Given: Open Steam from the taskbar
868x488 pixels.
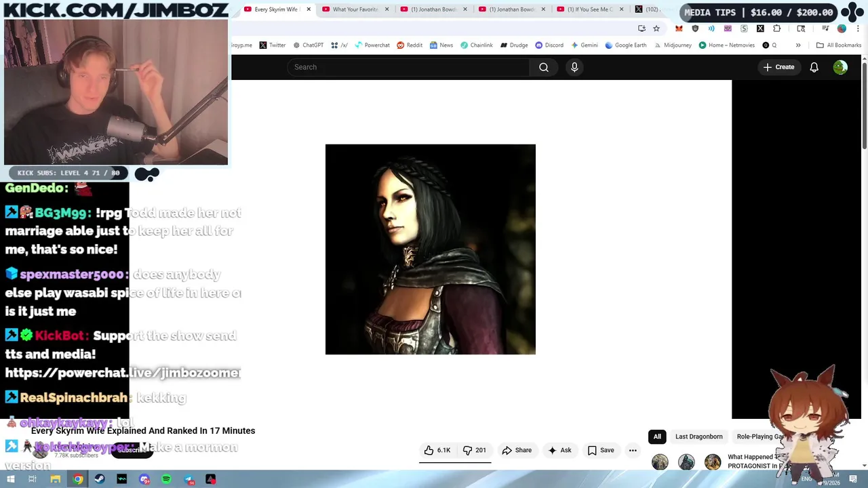Looking at the screenshot, I should [x=100, y=479].
